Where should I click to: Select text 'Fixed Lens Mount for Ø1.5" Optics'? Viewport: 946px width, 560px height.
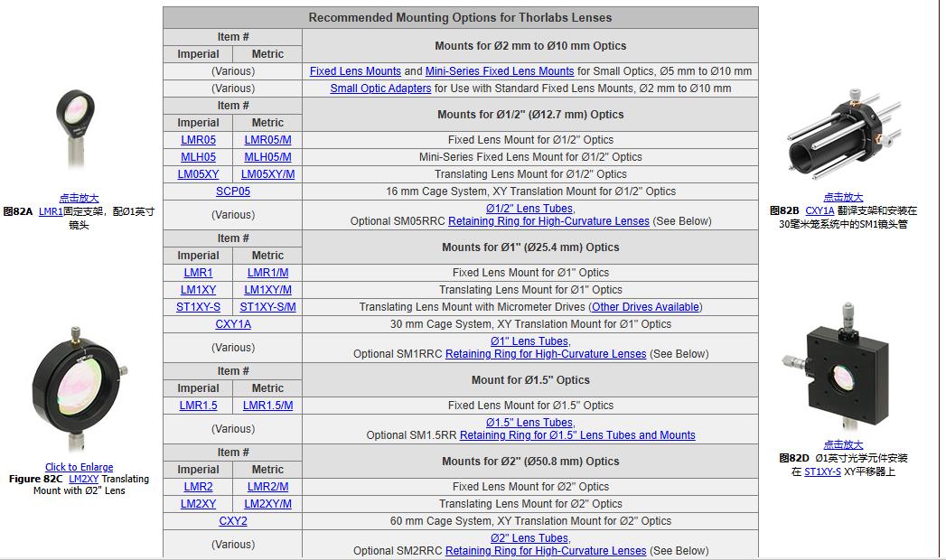(x=530, y=406)
